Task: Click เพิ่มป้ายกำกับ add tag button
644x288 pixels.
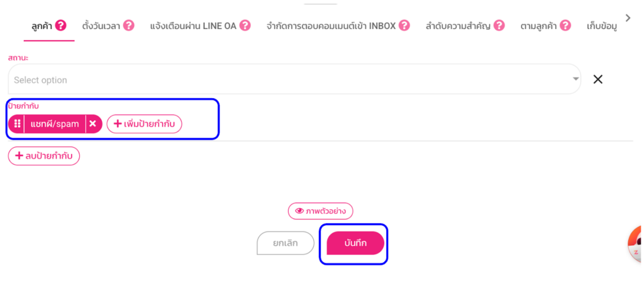Action: [x=145, y=124]
